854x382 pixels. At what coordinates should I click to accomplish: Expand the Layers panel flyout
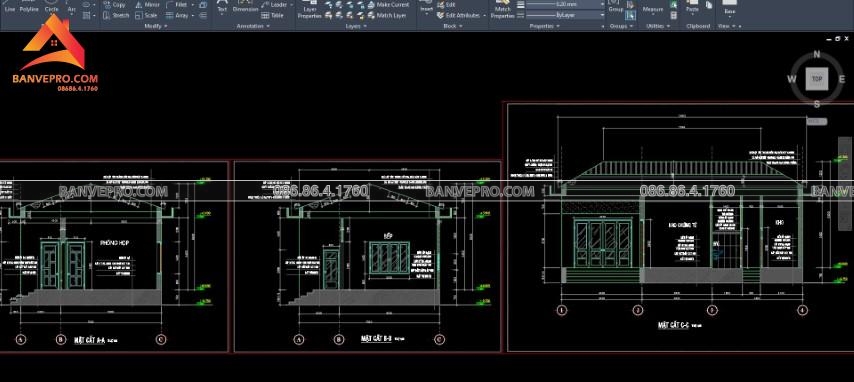pyautogui.click(x=356, y=26)
